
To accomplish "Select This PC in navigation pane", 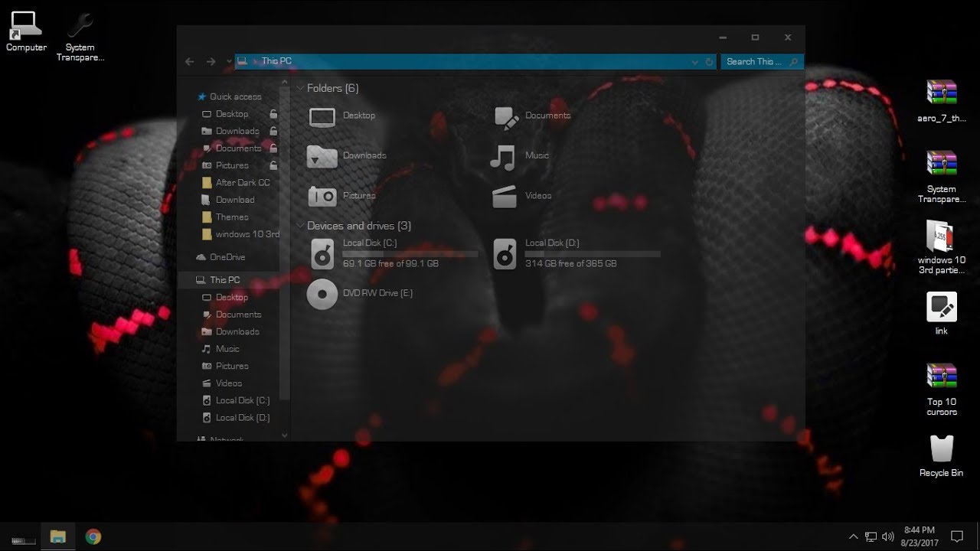I will tap(217, 280).
